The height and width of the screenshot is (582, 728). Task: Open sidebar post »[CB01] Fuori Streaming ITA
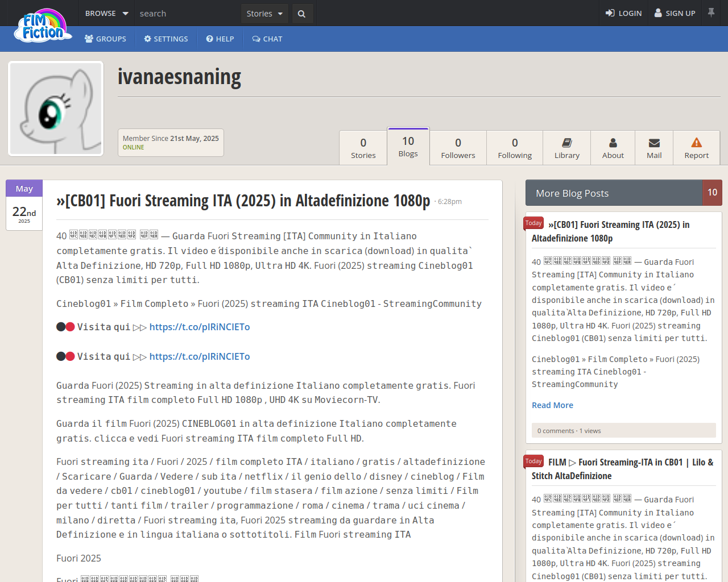611,231
